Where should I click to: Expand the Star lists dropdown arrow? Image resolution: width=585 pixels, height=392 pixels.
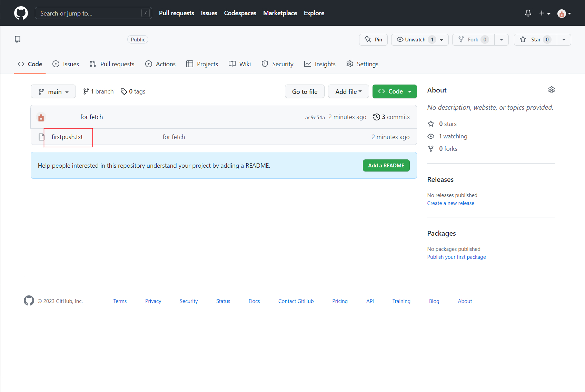tap(564, 40)
